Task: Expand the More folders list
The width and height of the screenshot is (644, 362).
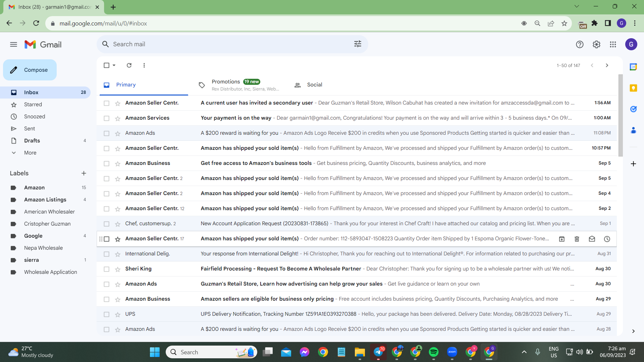Action: pos(30,153)
